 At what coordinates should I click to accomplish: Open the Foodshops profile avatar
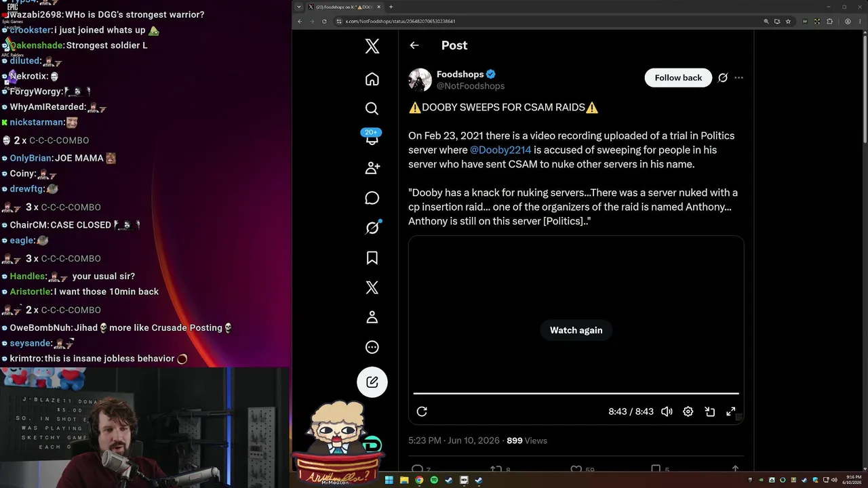420,80
